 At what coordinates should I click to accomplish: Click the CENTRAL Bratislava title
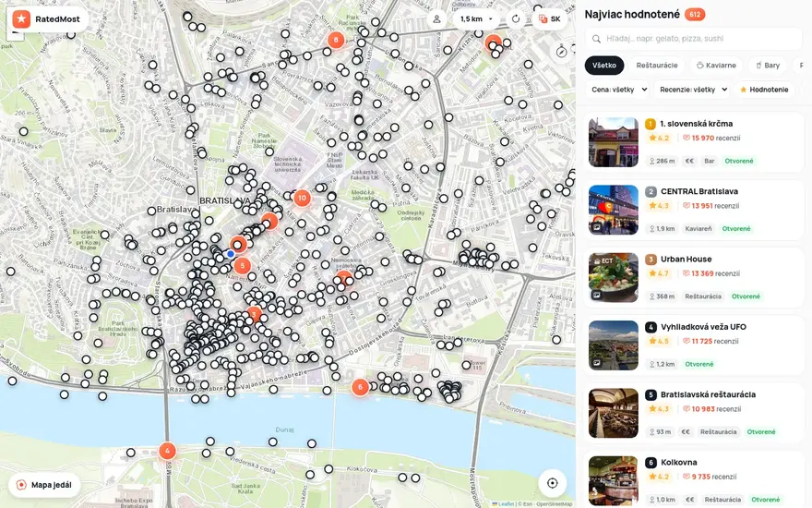click(x=699, y=192)
